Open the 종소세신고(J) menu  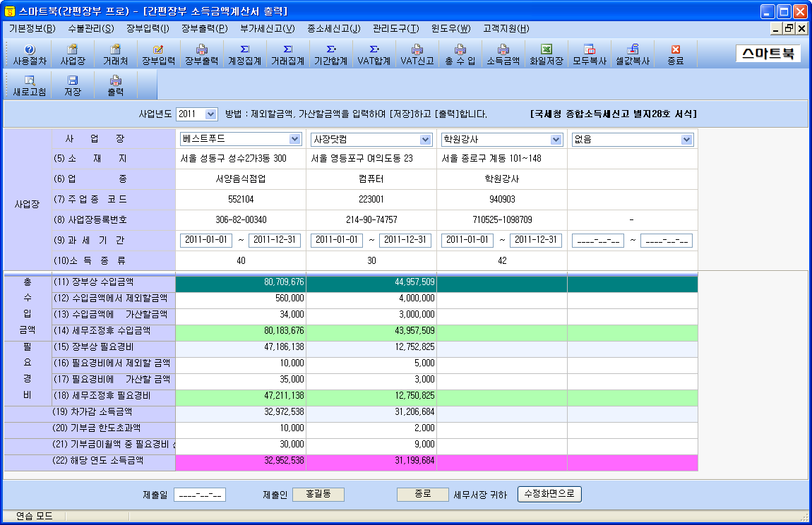(333, 28)
